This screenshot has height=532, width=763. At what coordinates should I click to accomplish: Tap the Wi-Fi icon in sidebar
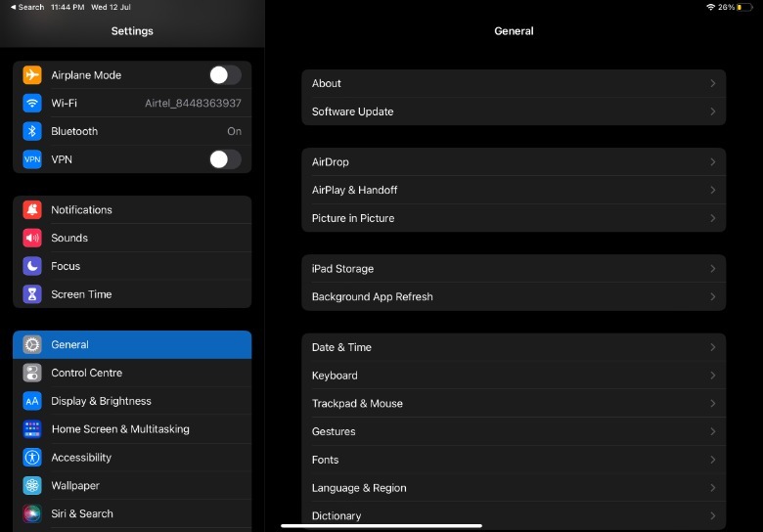pos(32,103)
